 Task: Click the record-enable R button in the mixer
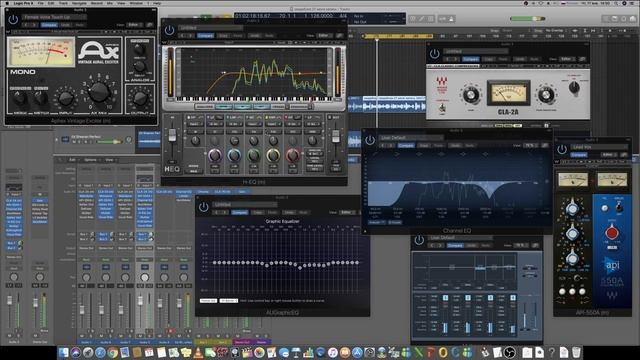(170, 331)
